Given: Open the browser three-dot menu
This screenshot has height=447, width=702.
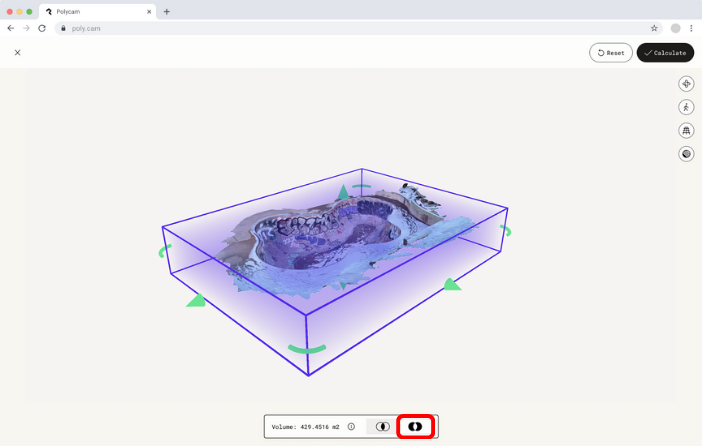Looking at the screenshot, I should pos(691,28).
